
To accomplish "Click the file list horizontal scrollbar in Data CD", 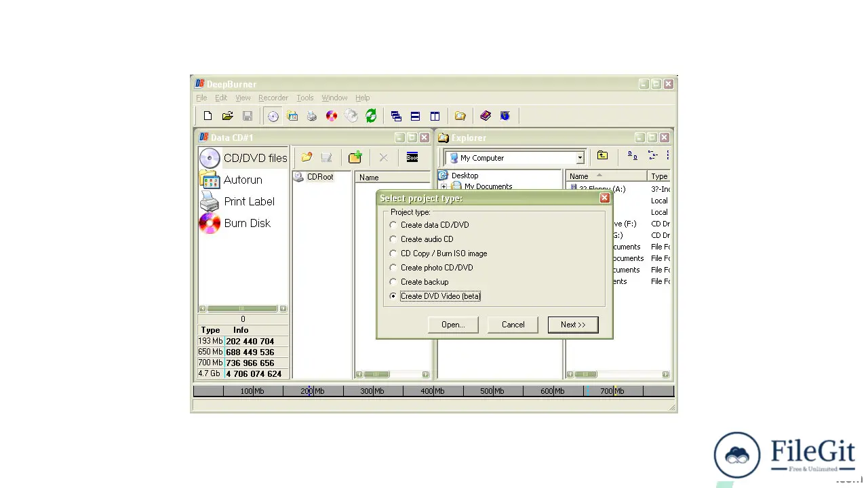I will 393,374.
